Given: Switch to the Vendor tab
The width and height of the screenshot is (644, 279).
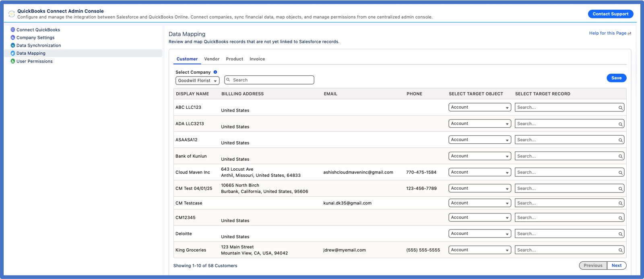Looking at the screenshot, I should pos(212,59).
